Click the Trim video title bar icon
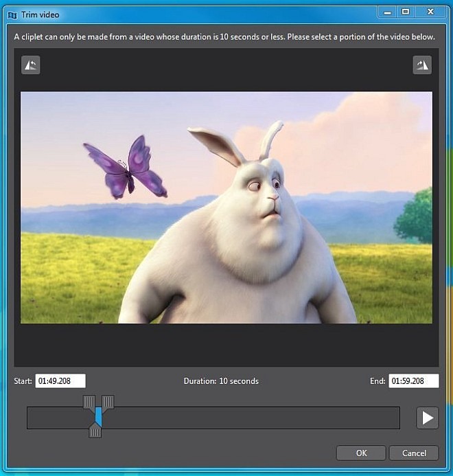 coord(13,15)
